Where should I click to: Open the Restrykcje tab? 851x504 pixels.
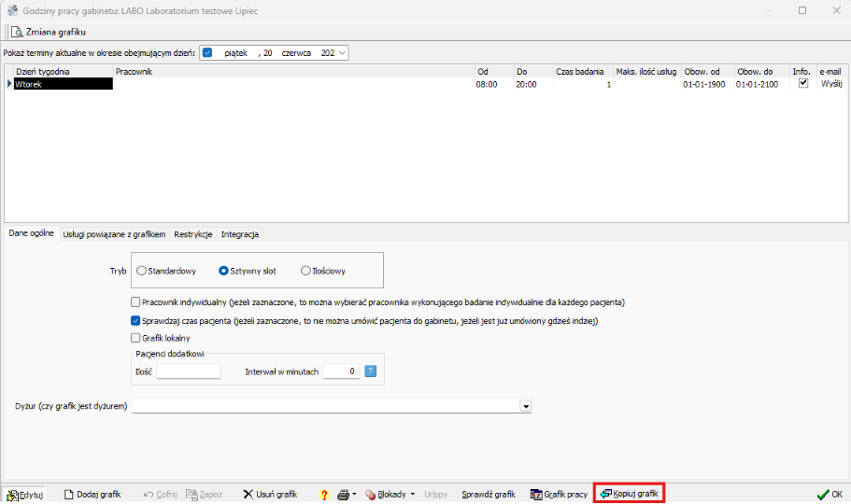193,234
